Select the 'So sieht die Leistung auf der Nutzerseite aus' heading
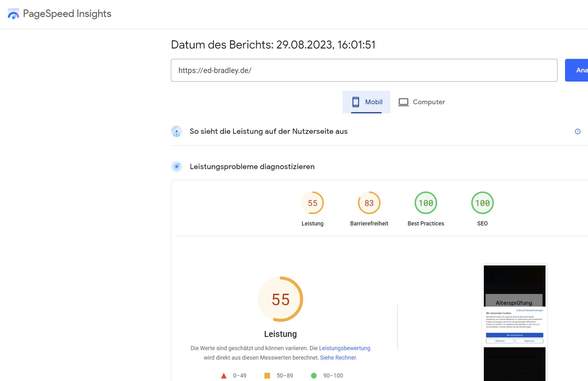The width and height of the screenshot is (588, 381). click(x=269, y=131)
